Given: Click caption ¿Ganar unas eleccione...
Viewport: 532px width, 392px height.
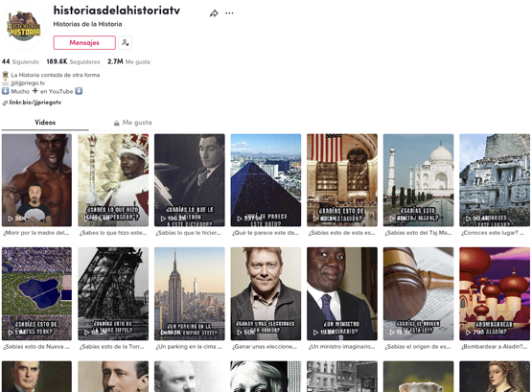Looking at the screenshot, I should coord(265,347).
